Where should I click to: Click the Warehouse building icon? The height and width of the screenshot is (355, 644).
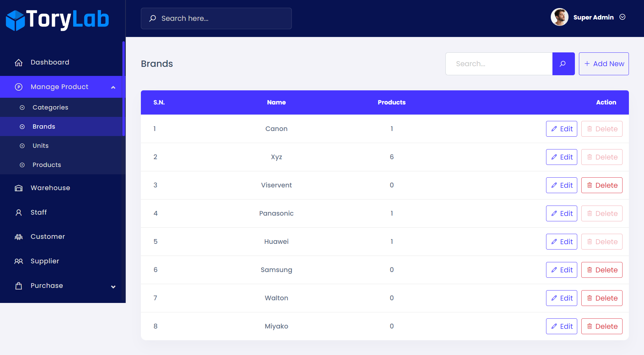pos(19,188)
